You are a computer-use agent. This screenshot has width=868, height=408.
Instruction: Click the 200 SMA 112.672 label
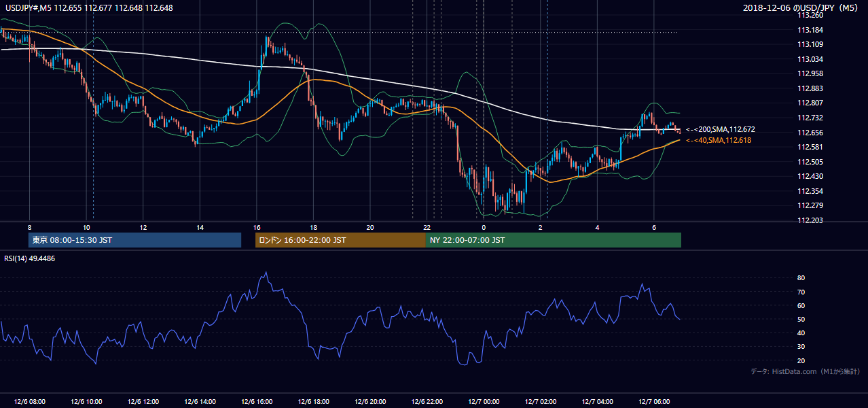click(x=721, y=129)
